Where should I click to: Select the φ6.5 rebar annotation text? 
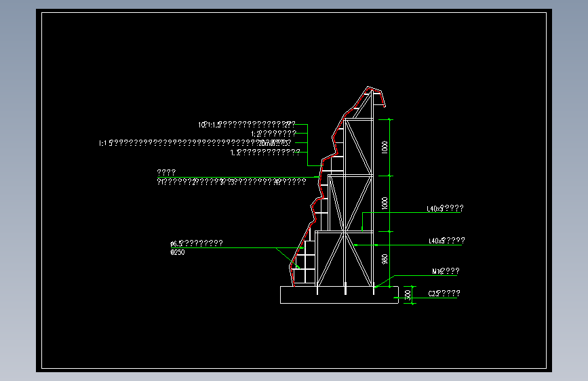point(197,243)
